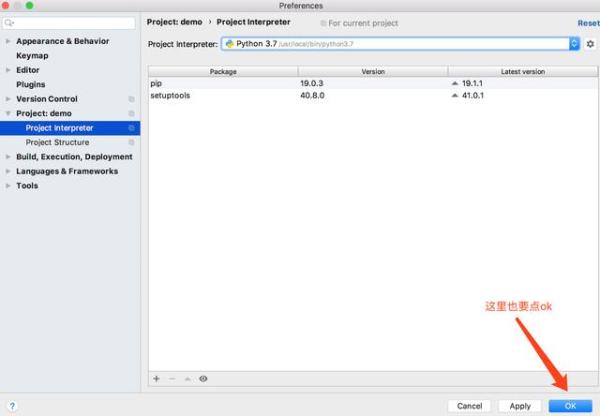Click the Cancel button
Screen dimensions: 600x416
coord(469,406)
